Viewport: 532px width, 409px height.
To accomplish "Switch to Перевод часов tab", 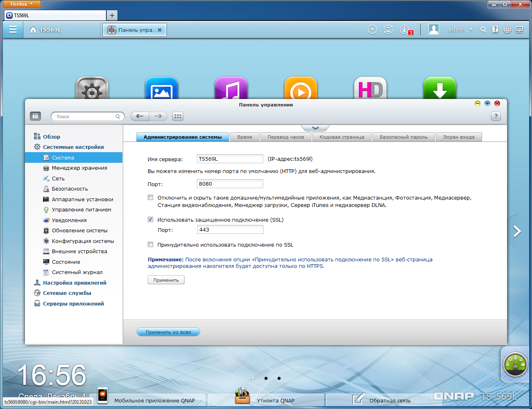I will 286,137.
